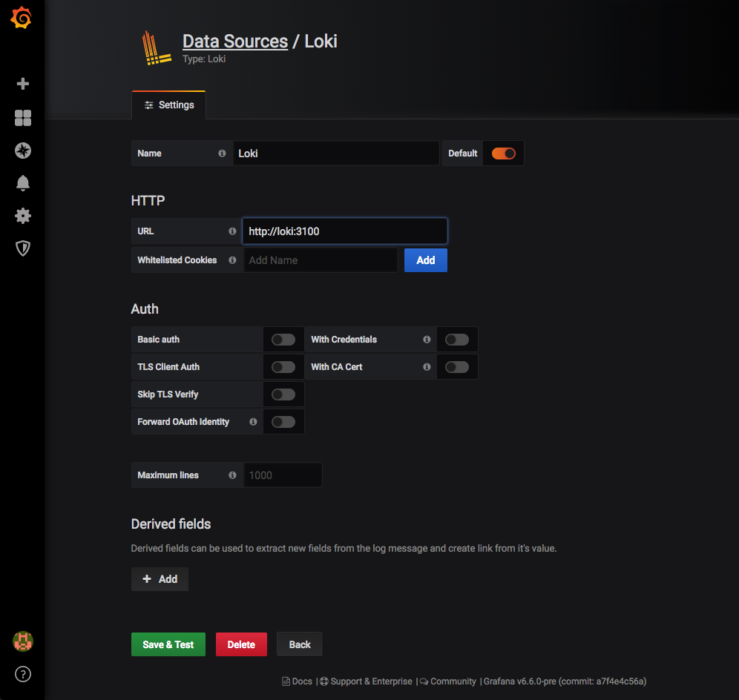
Task: Show info tooltip for Maximum lines
Action: [x=232, y=475]
